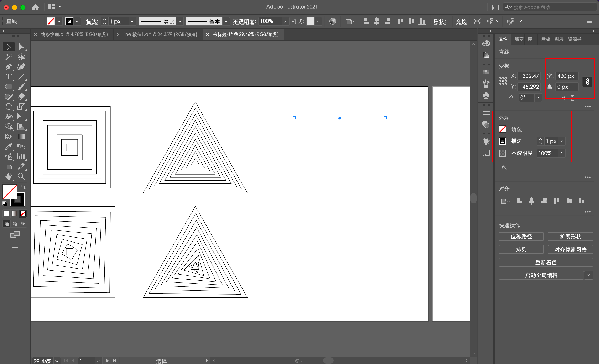Screen dimensions: 599x364
Task: Select the Pen tool
Action: coord(9,67)
